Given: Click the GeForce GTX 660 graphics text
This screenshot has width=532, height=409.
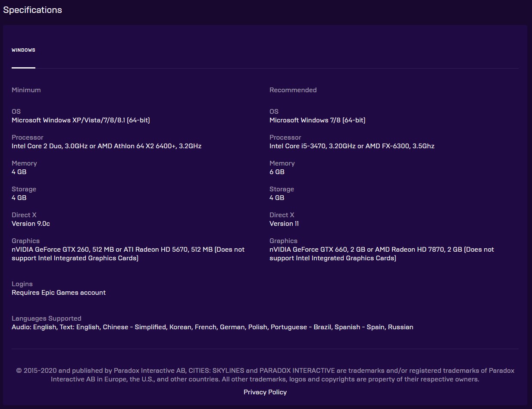Looking at the screenshot, I should pos(382,254).
